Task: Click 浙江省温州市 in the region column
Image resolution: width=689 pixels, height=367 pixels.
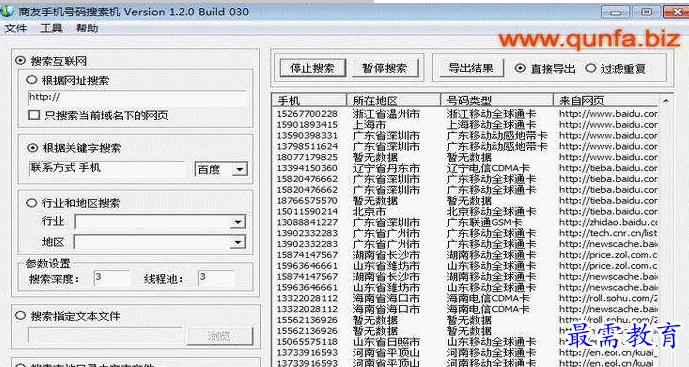Action: point(386,114)
